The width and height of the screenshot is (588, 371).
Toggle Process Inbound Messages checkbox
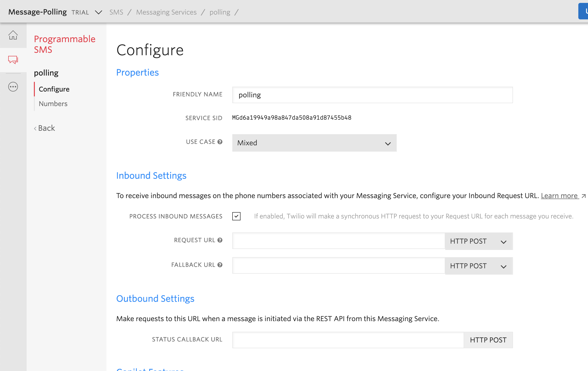[236, 216]
